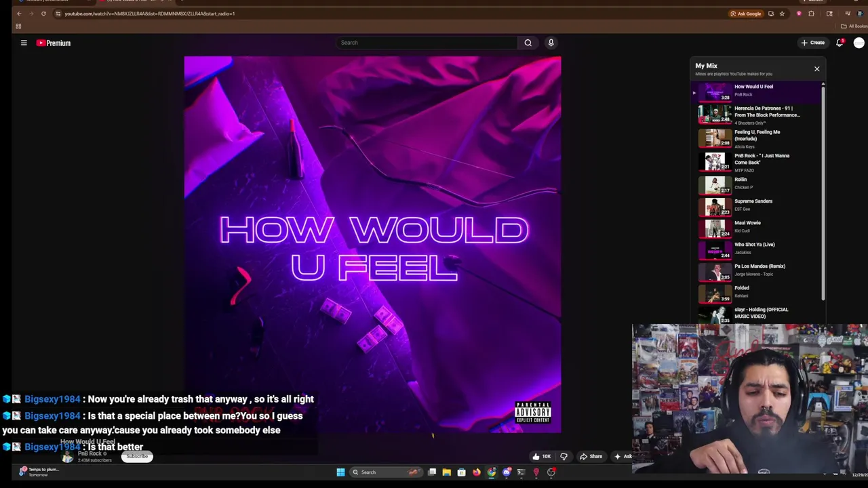Image resolution: width=868 pixels, height=488 pixels.
Task: Open PnB Rock channel avatar
Action: (67, 457)
